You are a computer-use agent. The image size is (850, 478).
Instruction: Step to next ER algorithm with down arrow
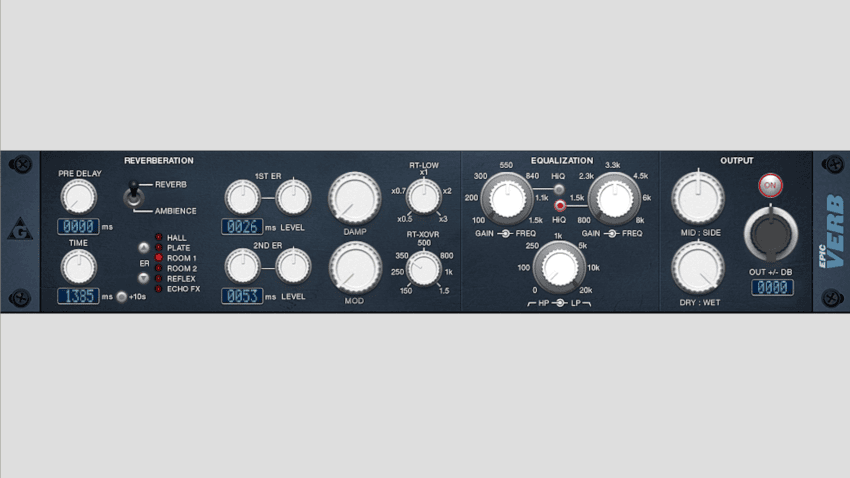pyautogui.click(x=144, y=278)
